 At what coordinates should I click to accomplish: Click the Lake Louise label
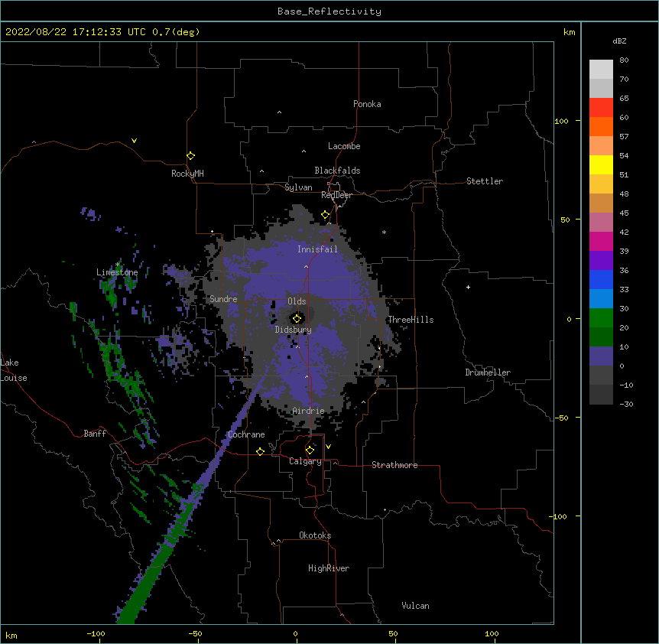(14, 370)
